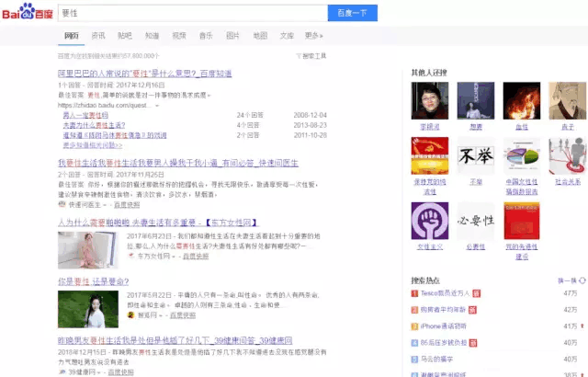Select the purple fist 女性主义 thumbnail
588x377 pixels.
tap(429, 221)
